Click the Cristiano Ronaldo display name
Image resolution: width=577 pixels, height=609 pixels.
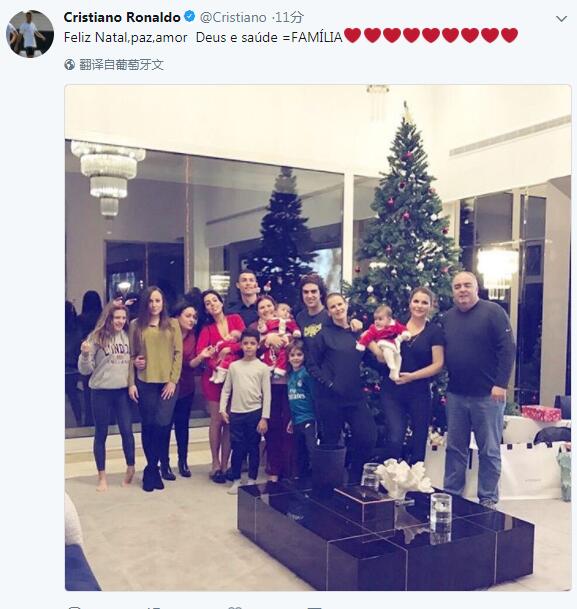[122, 17]
